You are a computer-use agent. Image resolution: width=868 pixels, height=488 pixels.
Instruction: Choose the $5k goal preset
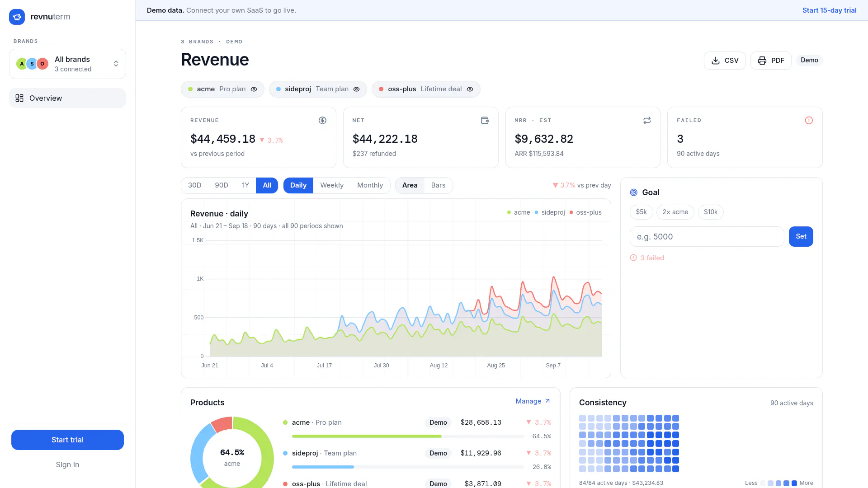coord(641,212)
